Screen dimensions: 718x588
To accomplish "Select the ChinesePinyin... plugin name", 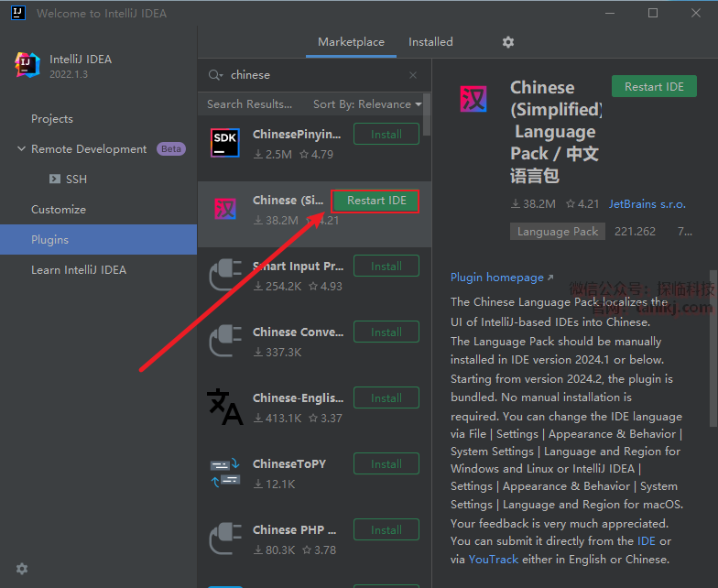I will (x=297, y=134).
